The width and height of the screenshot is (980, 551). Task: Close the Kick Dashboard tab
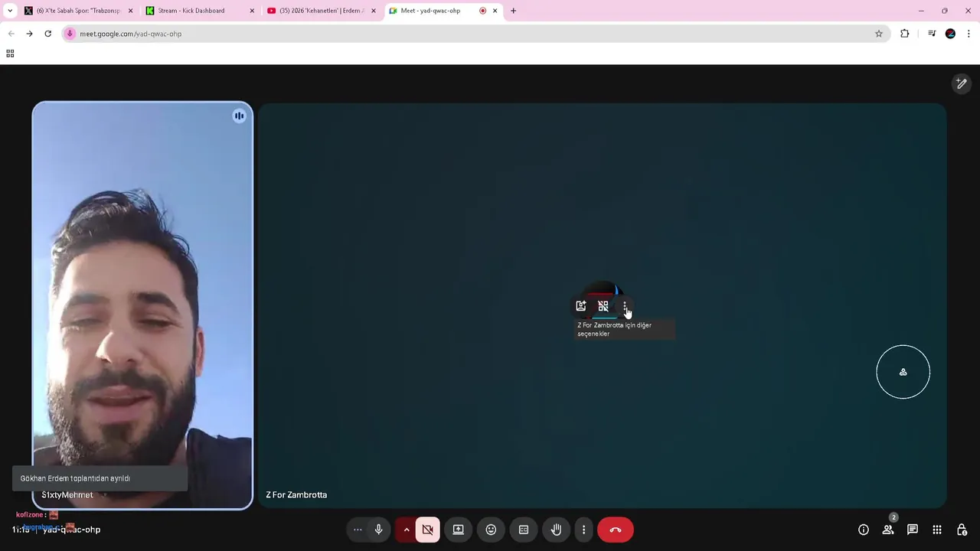click(x=252, y=11)
